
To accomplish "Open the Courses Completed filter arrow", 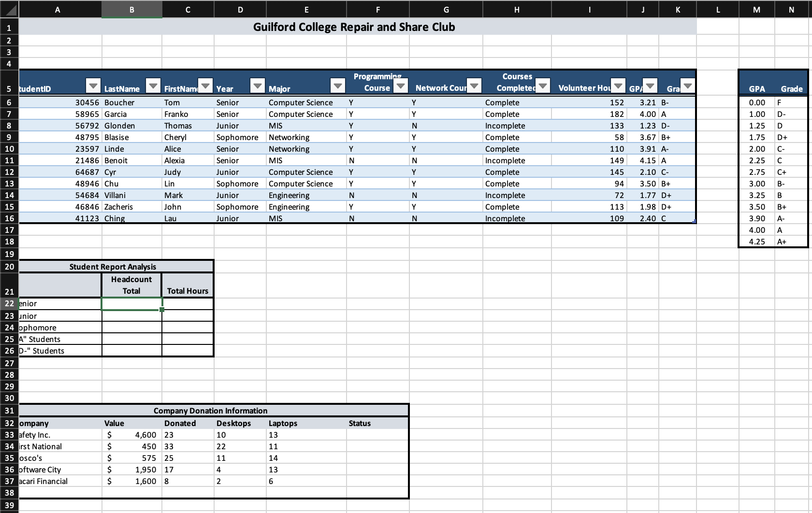I will (x=543, y=85).
